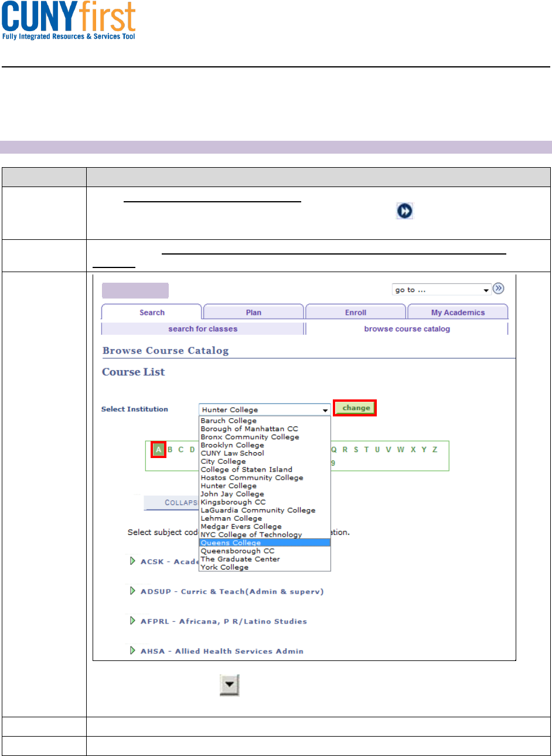Select letter T in the alphabet filter
Screen dimensions: 552x756
(x=366, y=450)
